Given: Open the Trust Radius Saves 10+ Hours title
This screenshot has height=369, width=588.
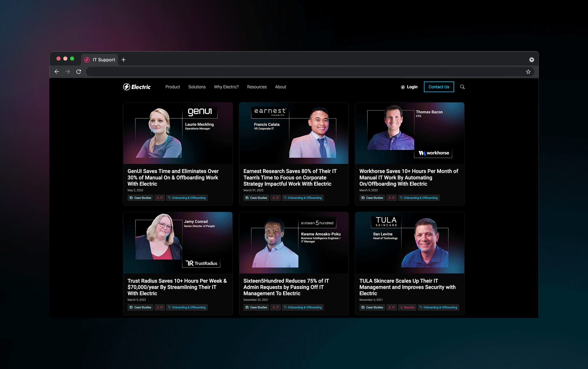Looking at the screenshot, I should [177, 287].
